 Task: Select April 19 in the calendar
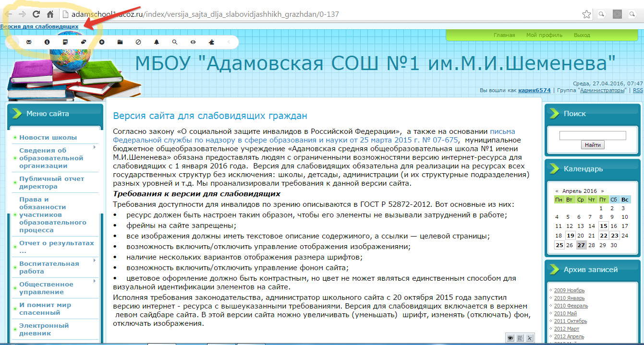[571, 236]
